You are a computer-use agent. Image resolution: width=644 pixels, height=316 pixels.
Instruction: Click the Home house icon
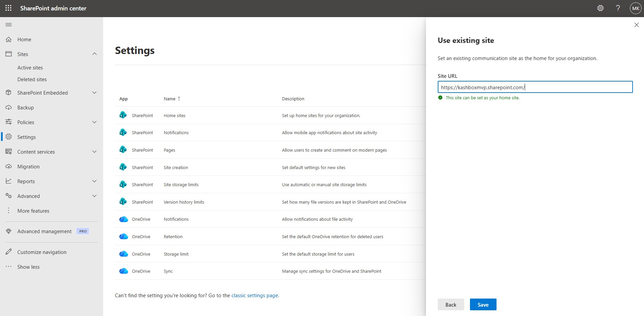9,39
